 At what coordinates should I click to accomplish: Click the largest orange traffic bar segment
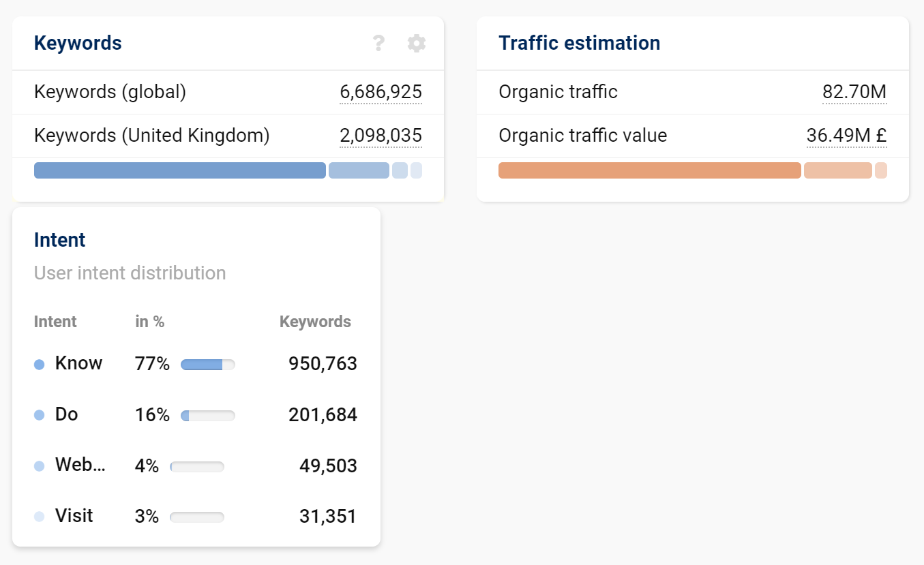click(x=650, y=170)
